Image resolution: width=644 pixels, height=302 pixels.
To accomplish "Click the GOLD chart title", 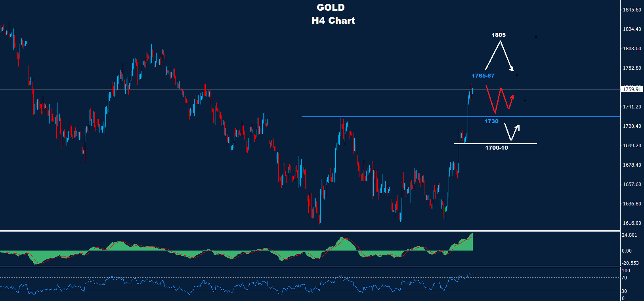I will (x=331, y=8).
